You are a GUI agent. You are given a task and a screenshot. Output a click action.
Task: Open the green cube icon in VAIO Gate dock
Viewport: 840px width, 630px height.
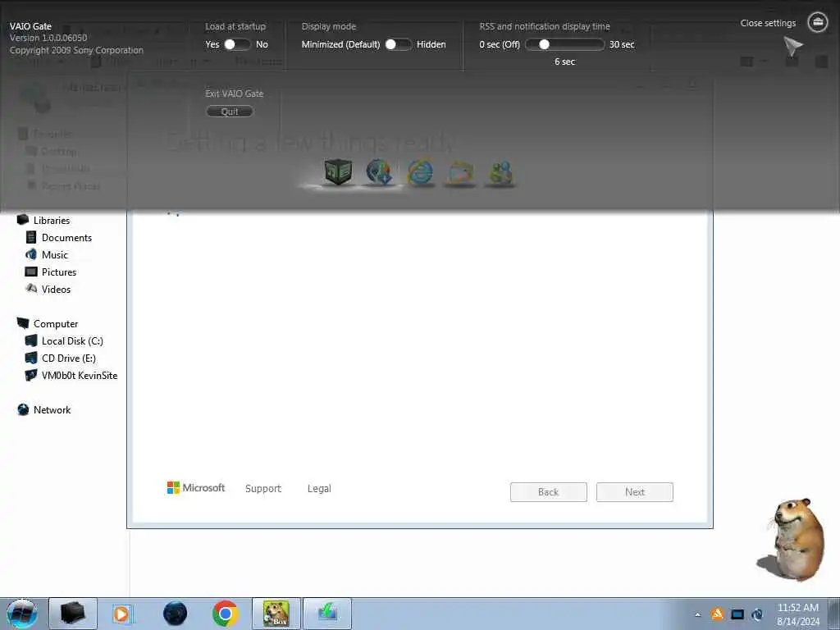[x=338, y=172]
